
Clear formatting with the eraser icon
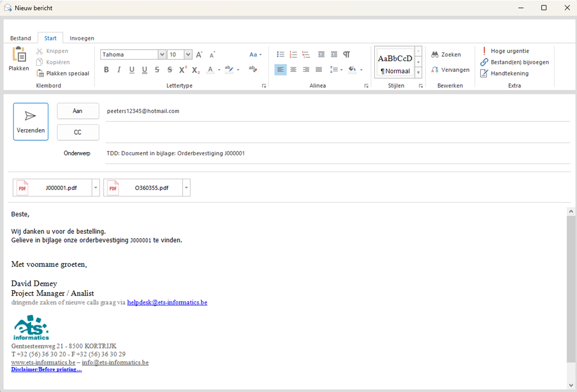(253, 69)
